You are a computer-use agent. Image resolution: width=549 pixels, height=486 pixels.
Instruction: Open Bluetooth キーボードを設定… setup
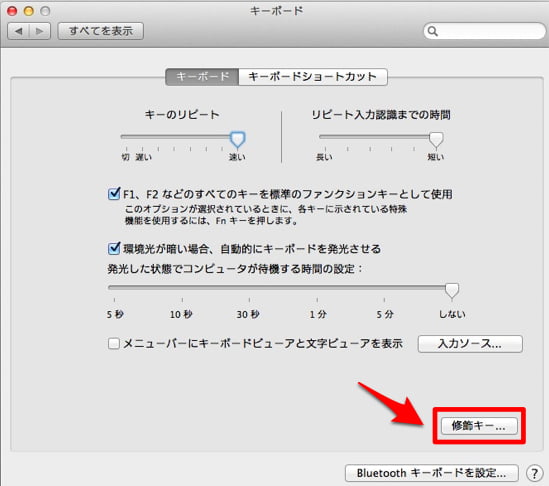(x=431, y=473)
